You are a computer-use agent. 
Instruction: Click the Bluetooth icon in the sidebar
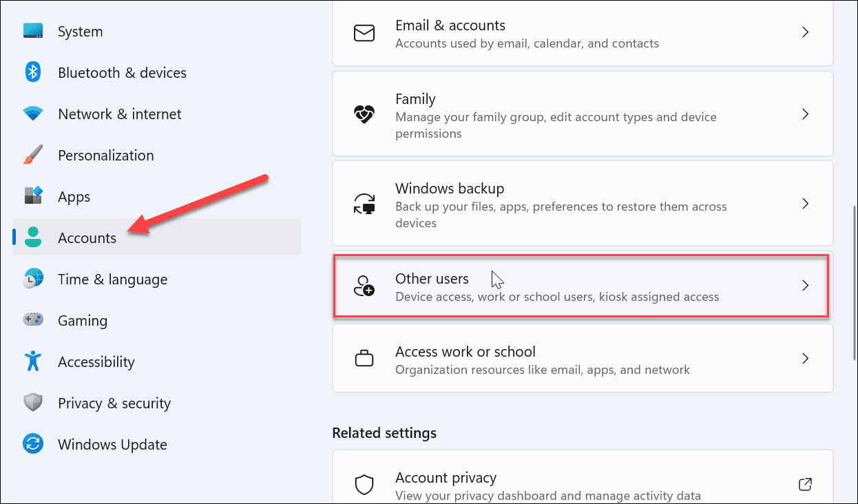tap(32, 72)
